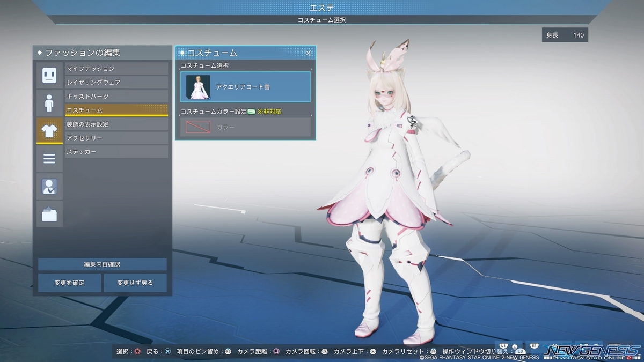Open the list menu icon in sidebar

(49, 159)
